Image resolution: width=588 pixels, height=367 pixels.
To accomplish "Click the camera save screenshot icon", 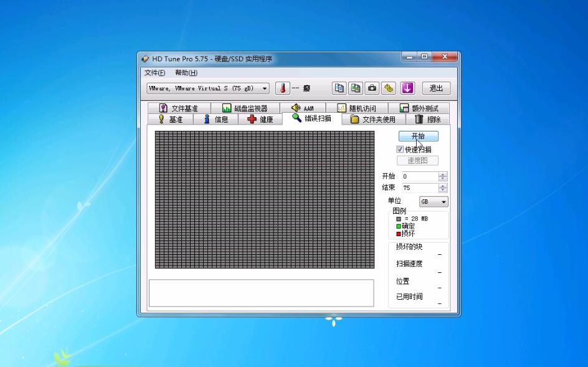I will [372, 88].
